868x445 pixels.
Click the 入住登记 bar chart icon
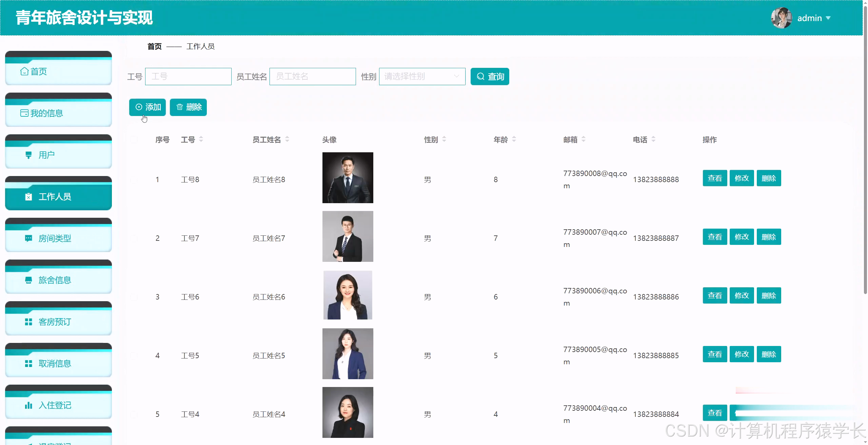coord(28,405)
